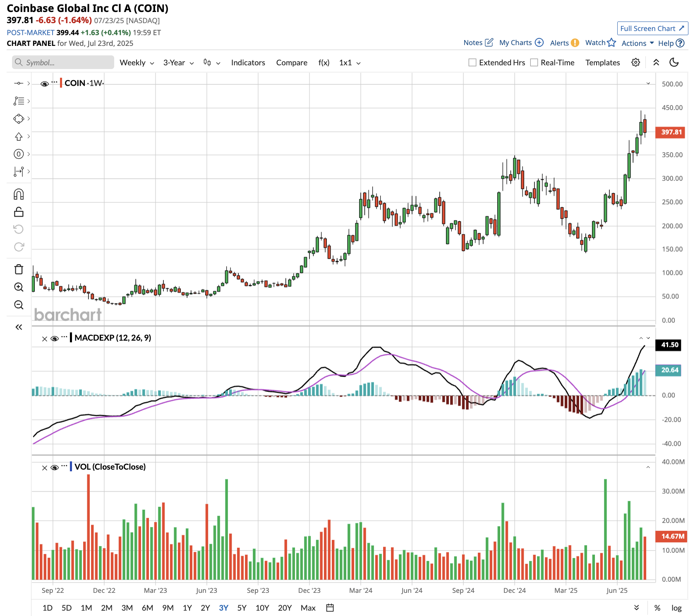Screen dimensions: 700x616
Task: Remove the VOL indicator
Action: (45, 468)
